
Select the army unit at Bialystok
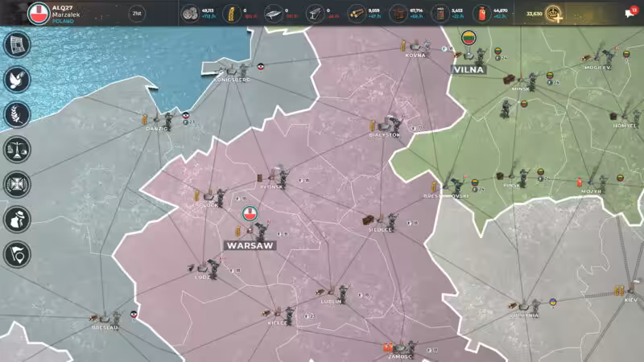click(396, 124)
